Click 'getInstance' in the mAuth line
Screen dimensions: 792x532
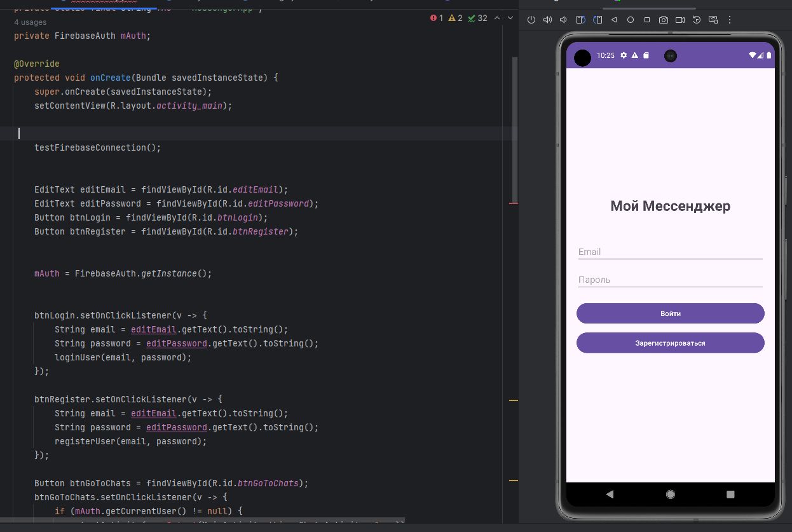pyautogui.click(x=169, y=273)
